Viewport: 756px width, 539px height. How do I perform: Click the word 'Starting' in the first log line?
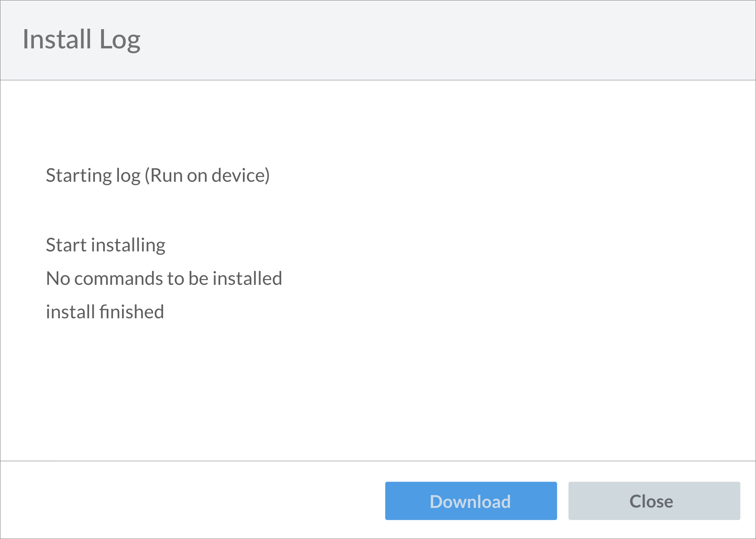pos(79,175)
